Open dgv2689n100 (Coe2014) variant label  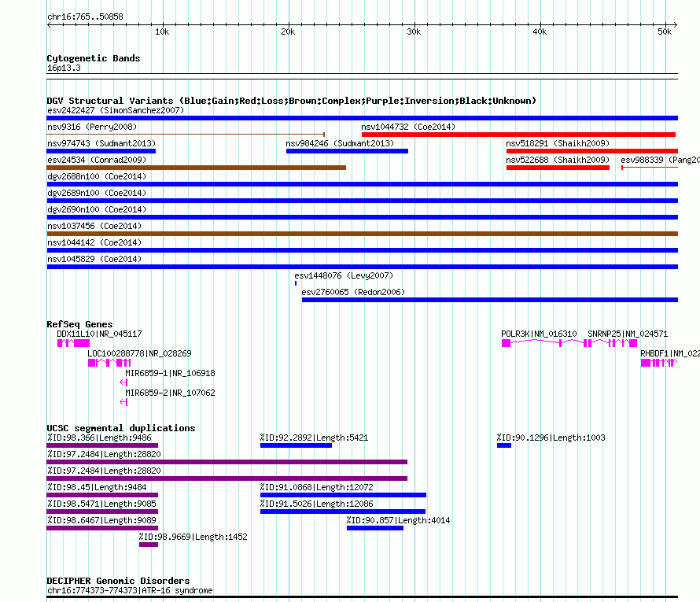point(97,193)
